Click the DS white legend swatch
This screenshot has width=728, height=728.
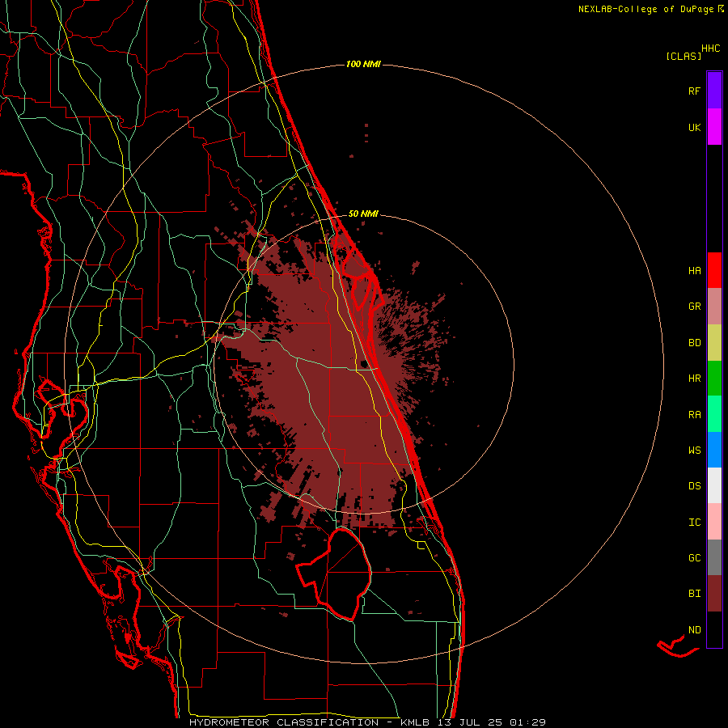pyautogui.click(x=714, y=485)
